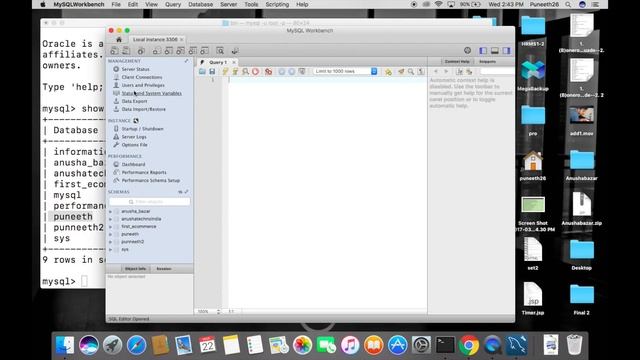640x360 pixels.
Task: Switch to the Snippets tab
Action: [x=487, y=62]
